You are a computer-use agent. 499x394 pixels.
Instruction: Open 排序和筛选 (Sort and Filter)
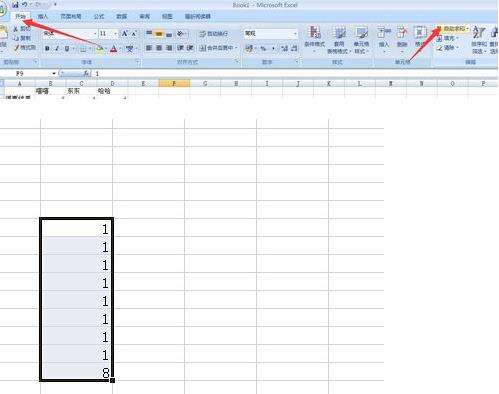pyautogui.click(x=479, y=40)
